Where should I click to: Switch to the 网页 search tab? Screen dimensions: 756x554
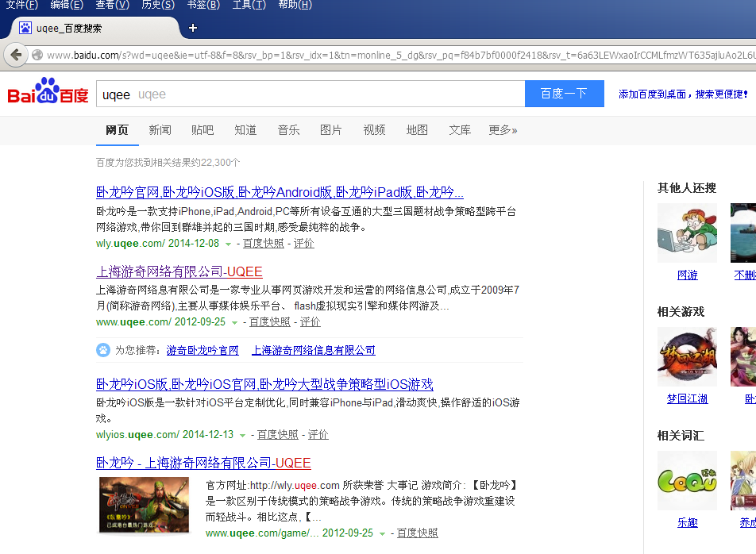(x=118, y=130)
